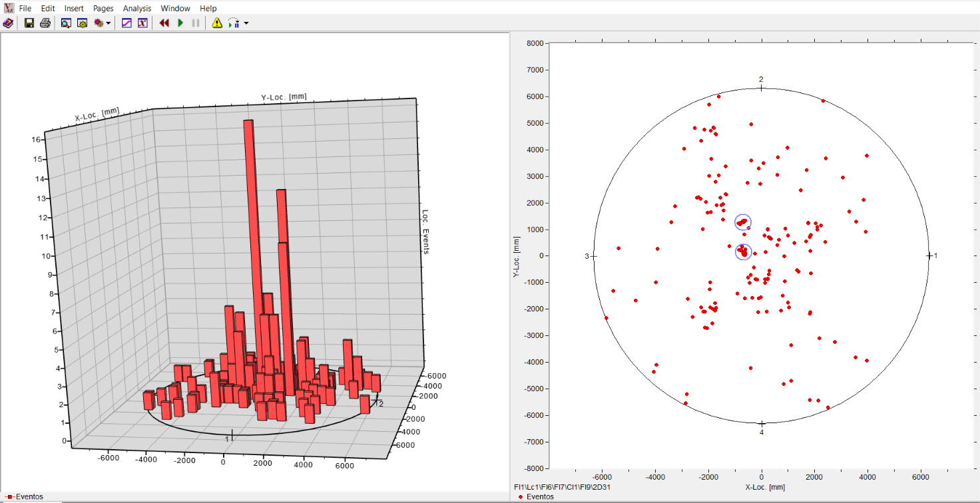
Task: Click the red rewind arrows button
Action: 164,23
